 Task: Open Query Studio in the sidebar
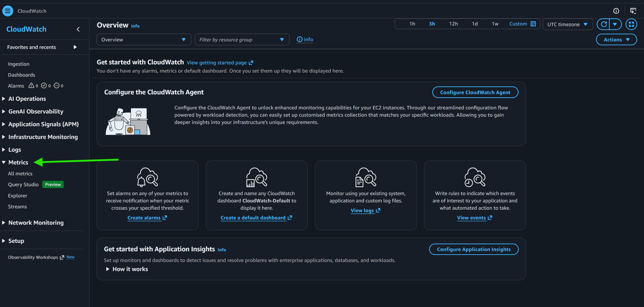pos(23,184)
